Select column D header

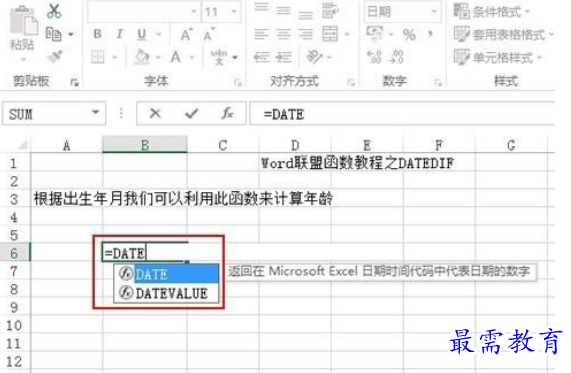295,145
